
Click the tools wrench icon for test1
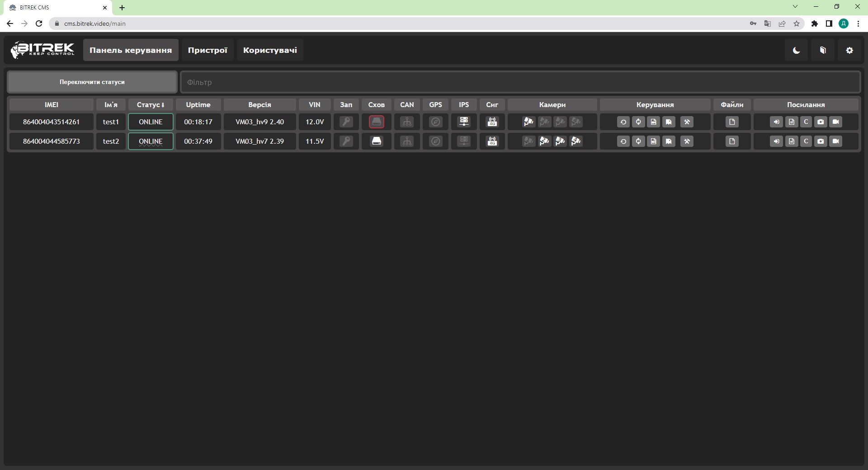tap(687, 122)
